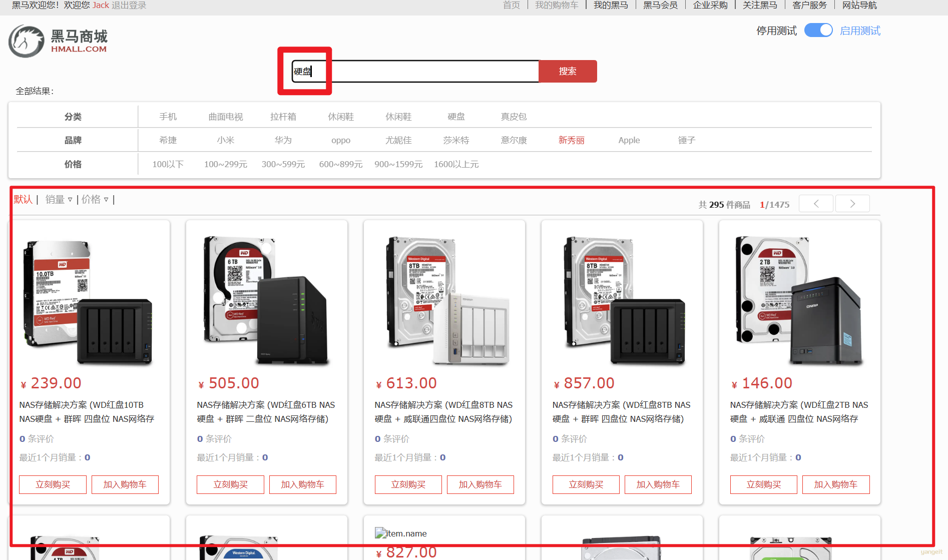The image size is (948, 560).
Task: Open 首页 in top navigation
Action: point(512,5)
